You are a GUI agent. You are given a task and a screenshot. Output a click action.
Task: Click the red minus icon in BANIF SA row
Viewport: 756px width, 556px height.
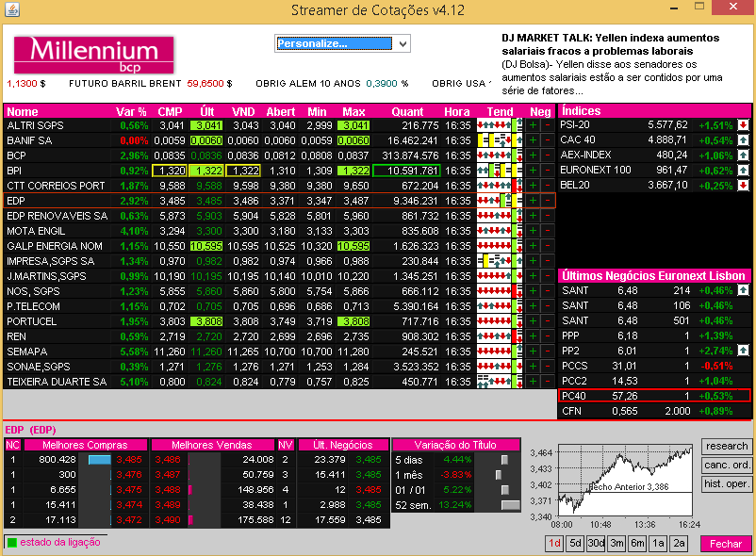tap(548, 140)
